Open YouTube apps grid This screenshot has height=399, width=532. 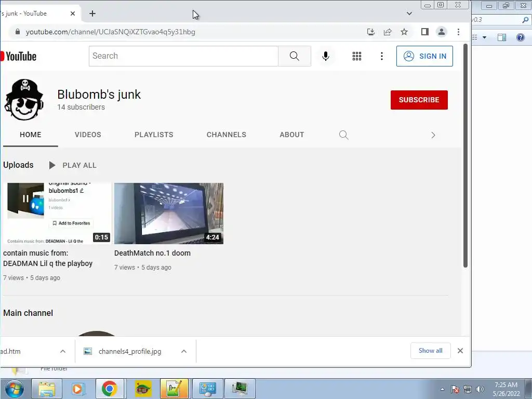tap(356, 56)
